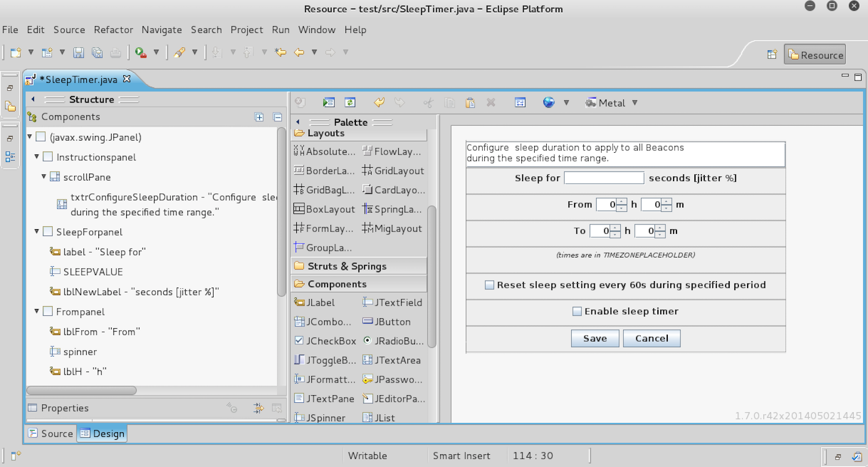Click Expand All icon in Components panel
868x467 pixels.
coord(259,117)
